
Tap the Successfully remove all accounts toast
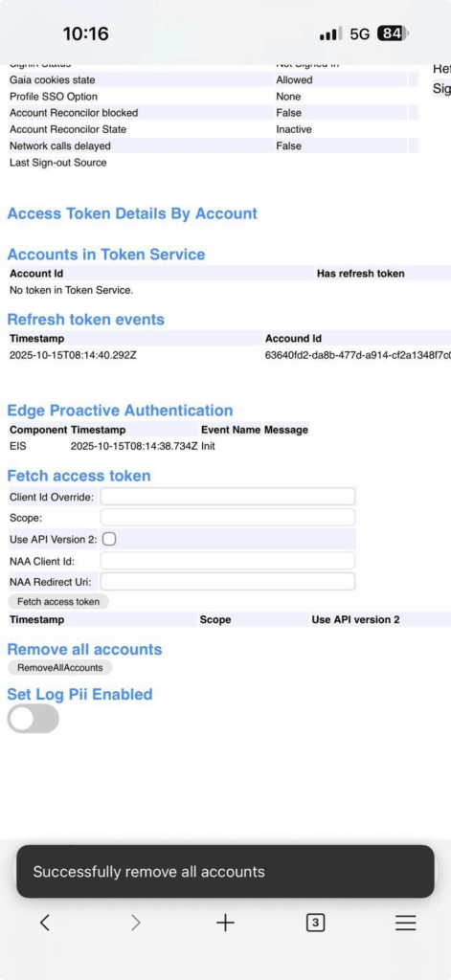[x=225, y=871]
